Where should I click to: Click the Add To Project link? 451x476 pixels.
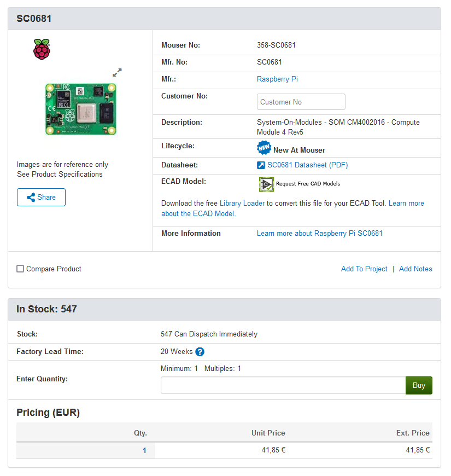click(364, 269)
